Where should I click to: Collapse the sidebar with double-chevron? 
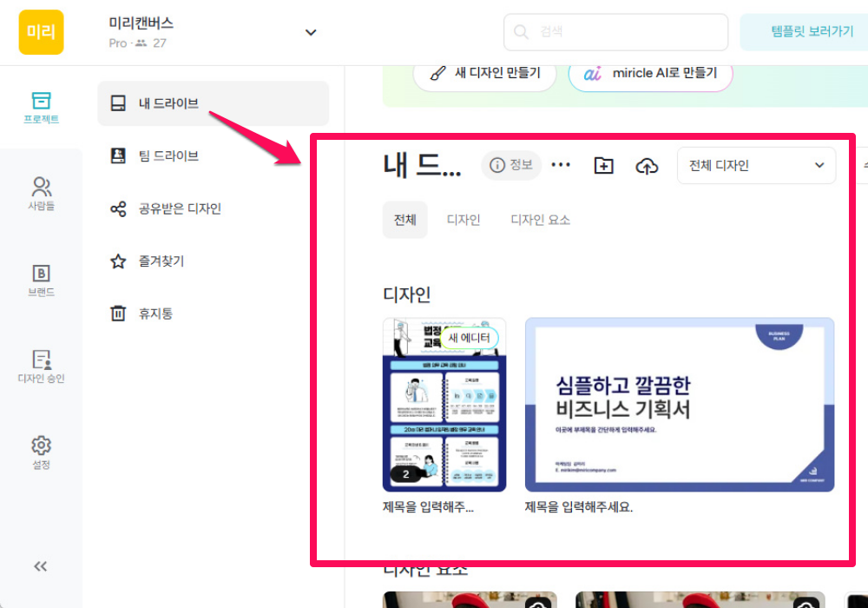pyautogui.click(x=41, y=566)
